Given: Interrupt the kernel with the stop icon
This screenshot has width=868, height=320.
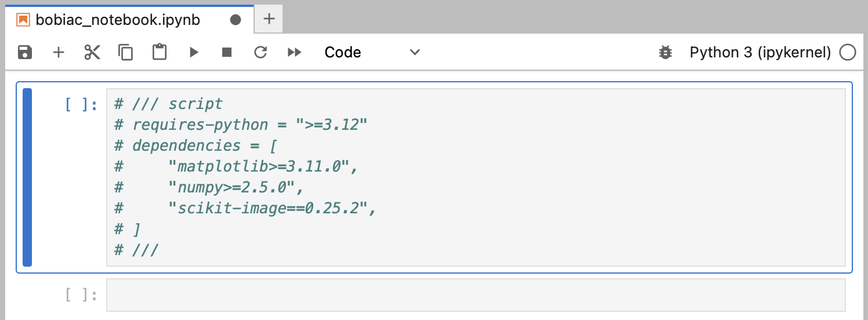Looking at the screenshot, I should click(x=227, y=52).
